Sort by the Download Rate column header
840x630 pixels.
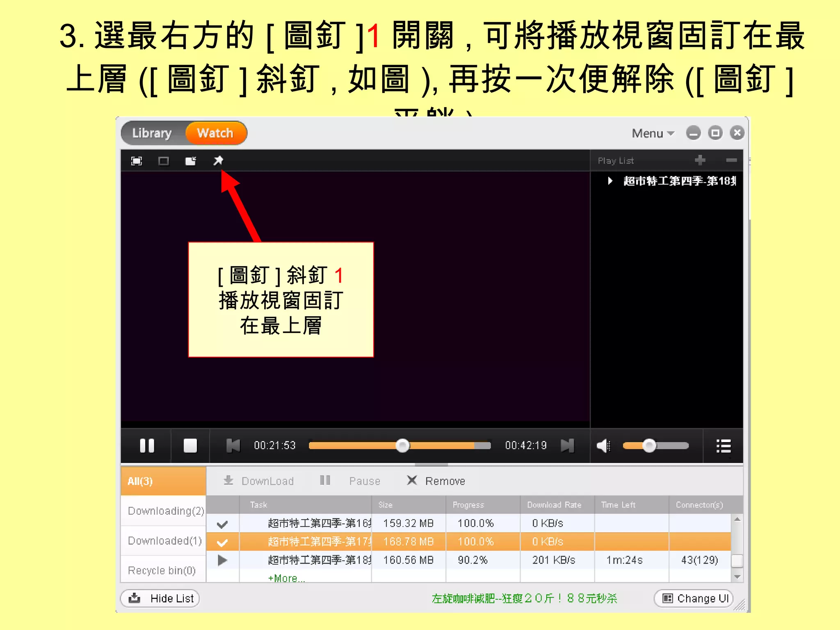[557, 505]
